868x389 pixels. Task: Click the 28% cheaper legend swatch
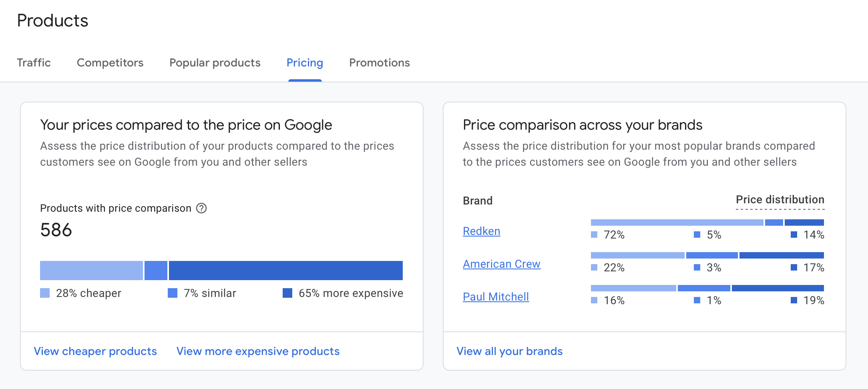point(45,293)
